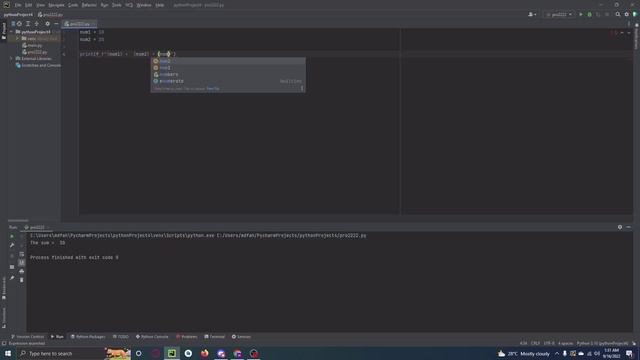Toggle Soft-Wrap icon in Run panel

click(x=22, y=254)
